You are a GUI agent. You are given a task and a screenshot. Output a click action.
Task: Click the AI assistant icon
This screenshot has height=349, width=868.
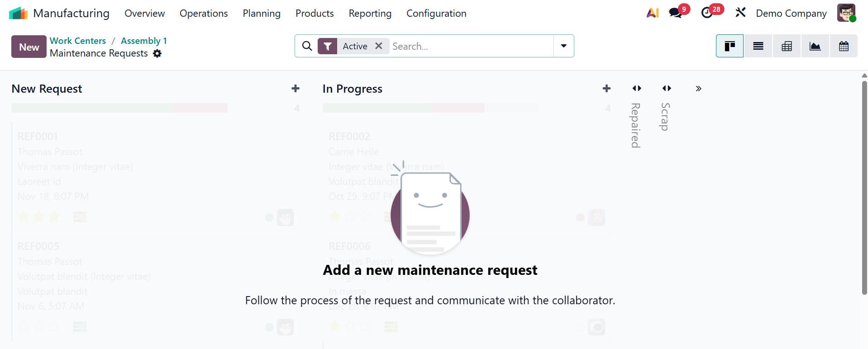click(653, 13)
